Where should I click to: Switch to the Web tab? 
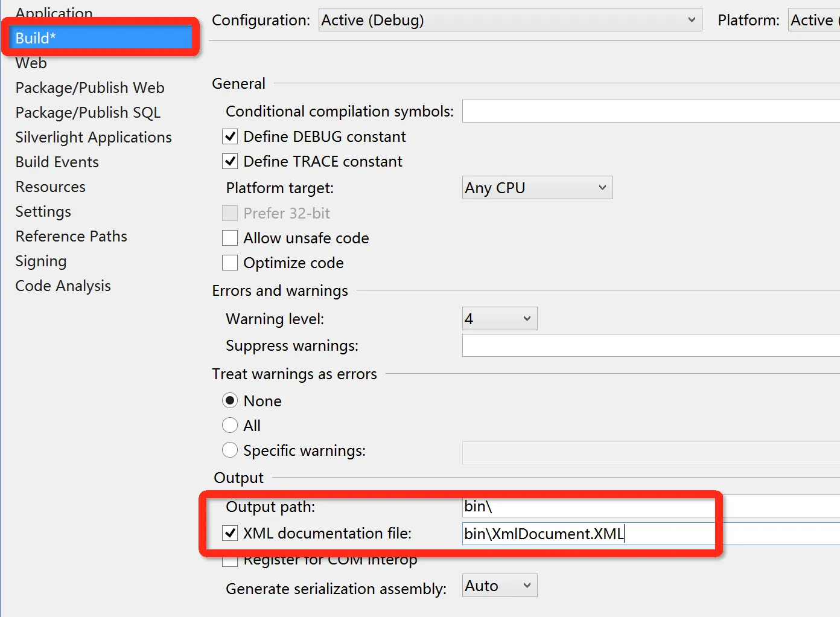click(x=31, y=63)
